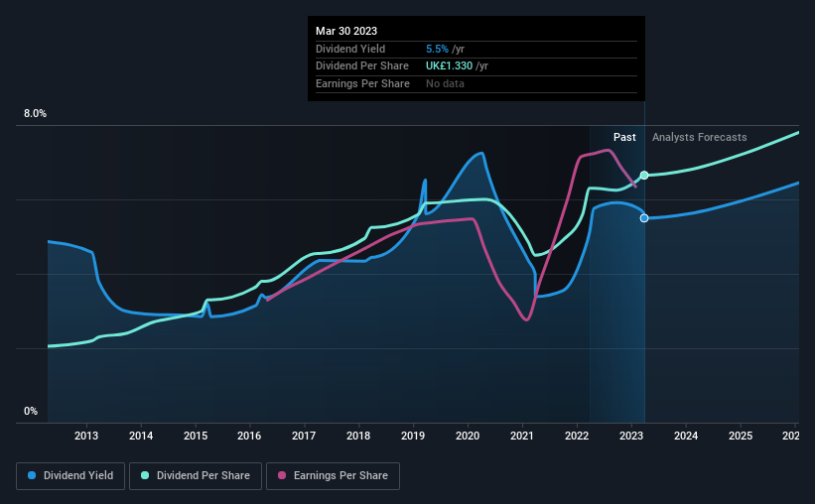Select the 2013 x-axis label
Image resolution: width=815 pixels, height=504 pixels.
point(86,436)
